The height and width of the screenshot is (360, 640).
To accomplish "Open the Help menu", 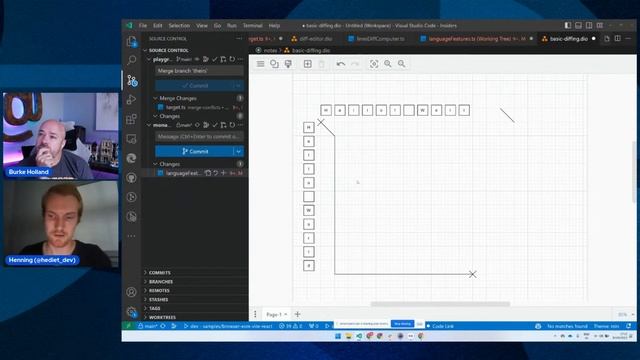I will point(274,25).
